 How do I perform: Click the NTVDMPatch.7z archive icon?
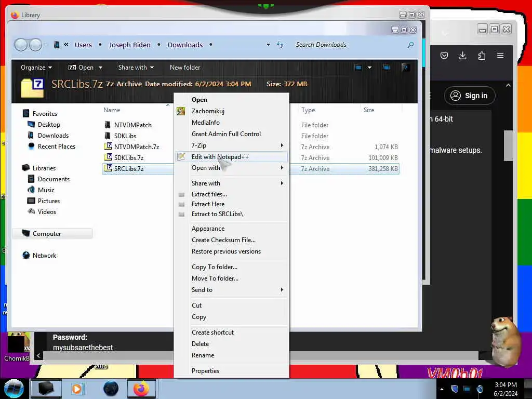pos(108,147)
